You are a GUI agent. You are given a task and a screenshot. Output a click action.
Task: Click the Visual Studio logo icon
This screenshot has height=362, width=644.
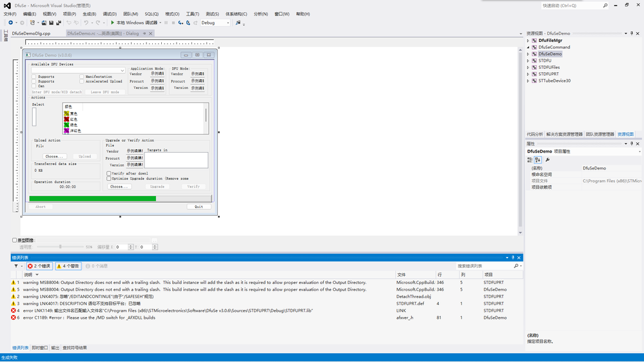tap(7, 5)
